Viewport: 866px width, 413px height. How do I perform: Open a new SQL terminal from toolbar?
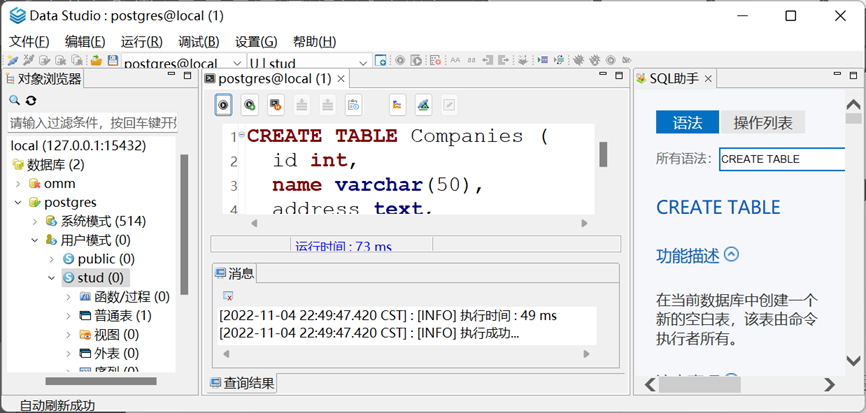[x=381, y=60]
